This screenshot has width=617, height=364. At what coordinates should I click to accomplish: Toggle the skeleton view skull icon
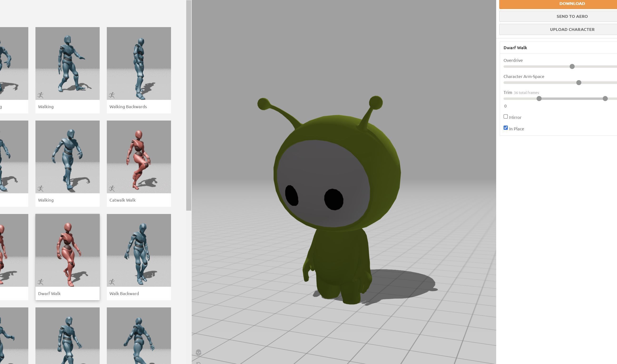click(x=198, y=353)
